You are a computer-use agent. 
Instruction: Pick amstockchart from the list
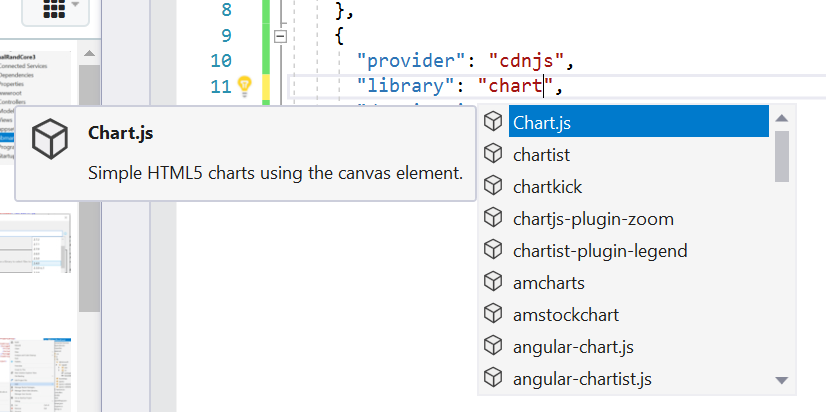point(566,315)
